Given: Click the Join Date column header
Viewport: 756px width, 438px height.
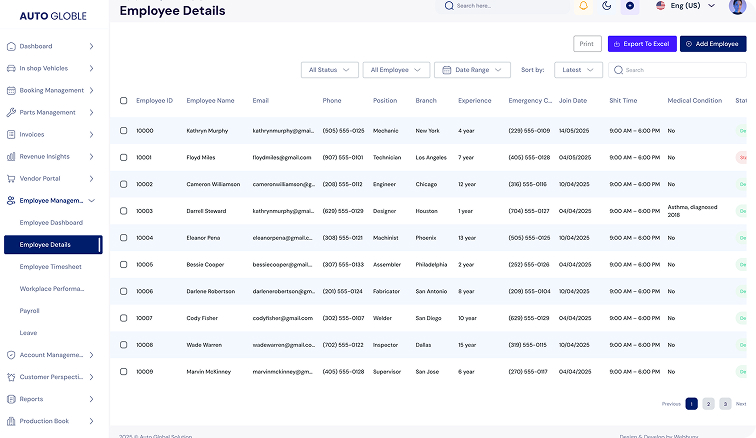Looking at the screenshot, I should [x=573, y=101].
